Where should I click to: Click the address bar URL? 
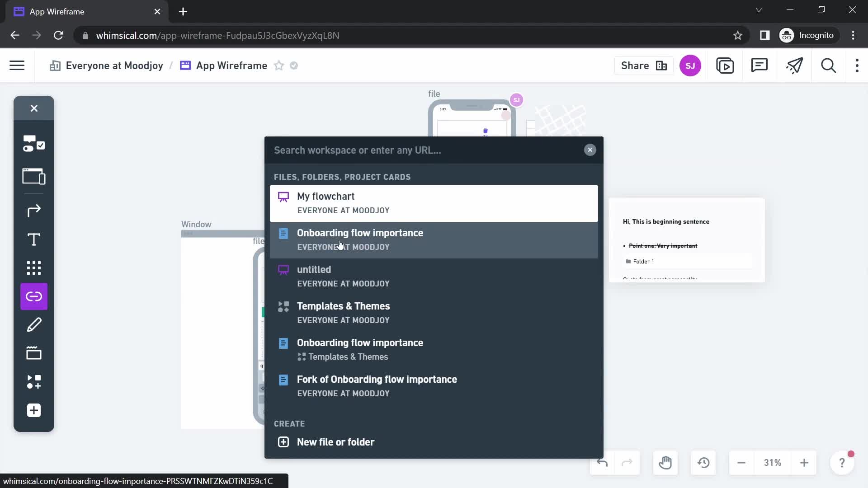pyautogui.click(x=217, y=35)
